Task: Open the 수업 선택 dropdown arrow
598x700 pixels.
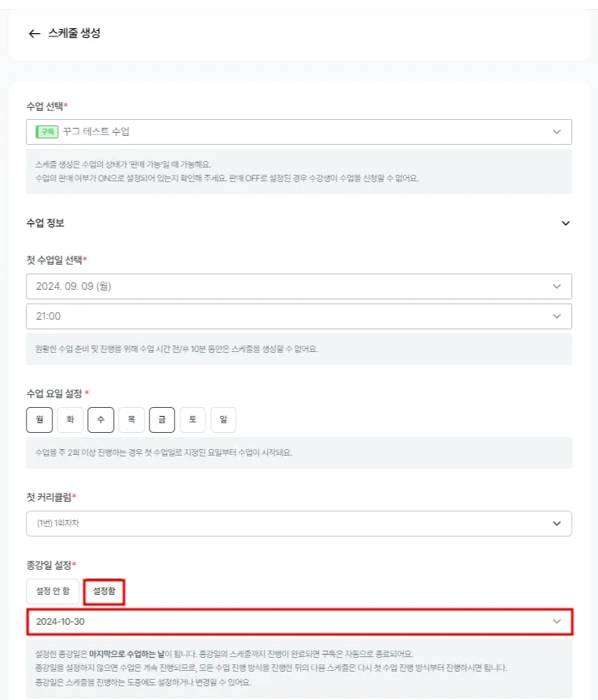Action: coord(557,131)
